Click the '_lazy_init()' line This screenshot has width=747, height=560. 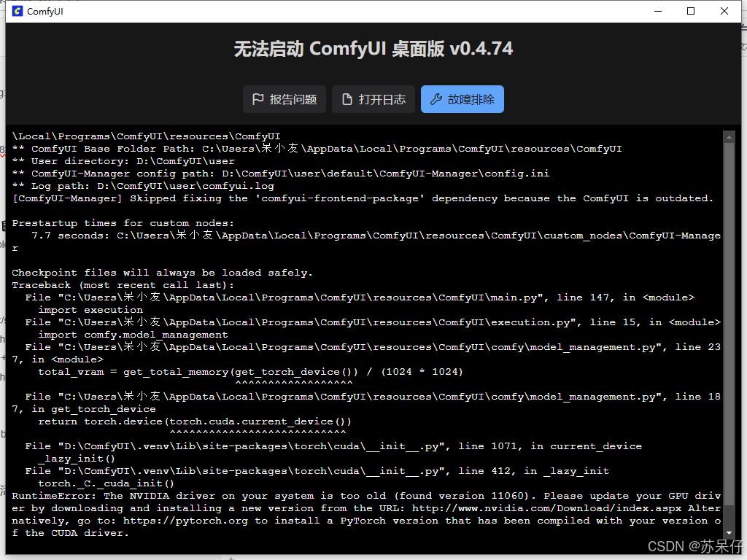tap(77, 459)
